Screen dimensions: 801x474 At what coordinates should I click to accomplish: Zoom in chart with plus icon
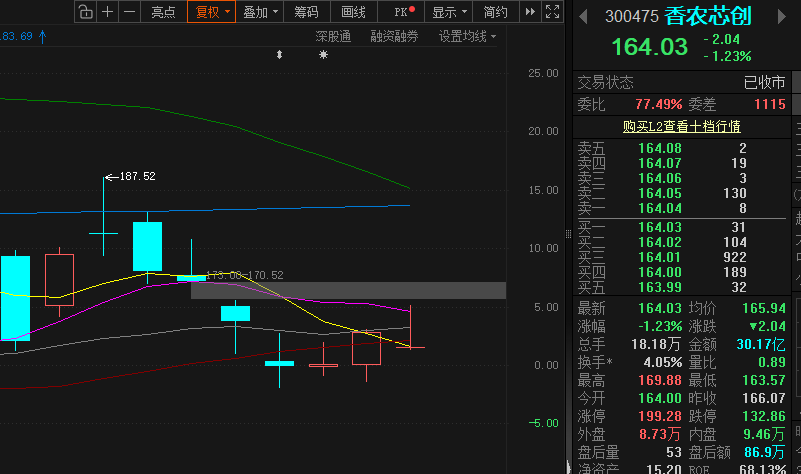coord(107,12)
